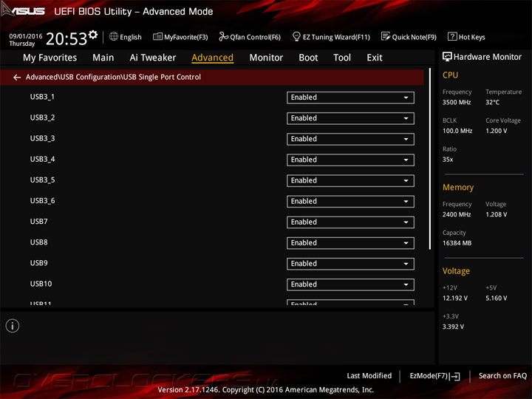Click the 20:53 clock display
The image size is (532, 399).
coord(66,38)
